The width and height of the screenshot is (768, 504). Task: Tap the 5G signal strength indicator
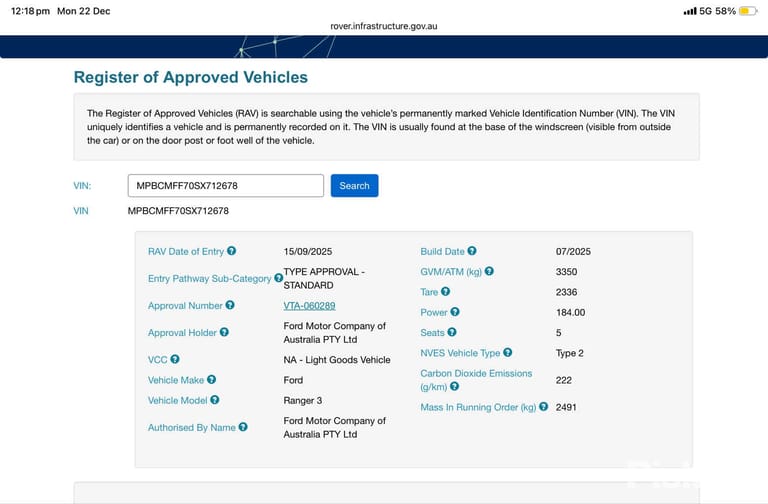[690, 11]
